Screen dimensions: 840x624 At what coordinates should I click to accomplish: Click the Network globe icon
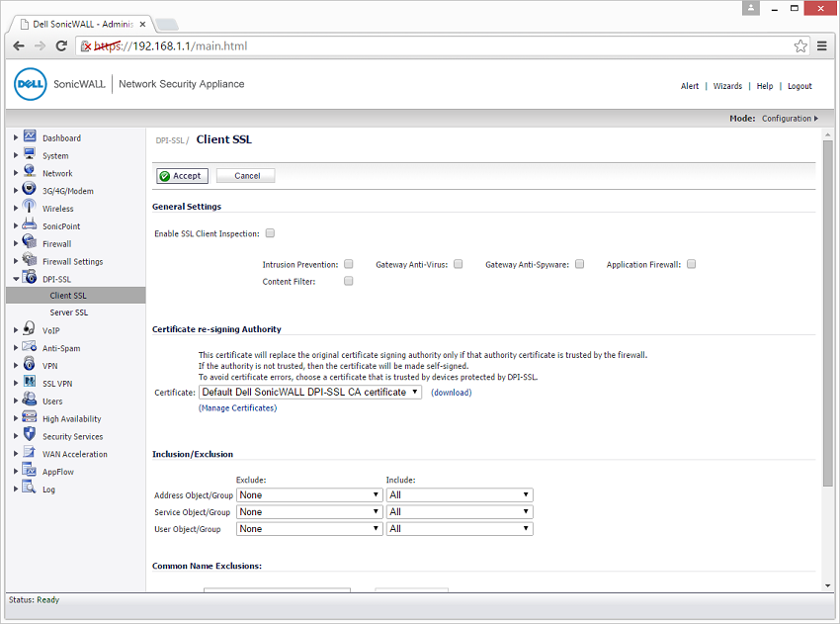[x=30, y=171]
